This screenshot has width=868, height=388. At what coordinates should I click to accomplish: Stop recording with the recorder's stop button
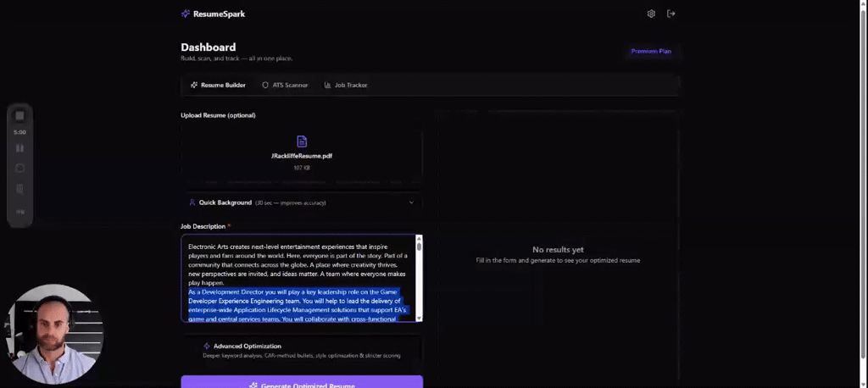pyautogui.click(x=20, y=116)
